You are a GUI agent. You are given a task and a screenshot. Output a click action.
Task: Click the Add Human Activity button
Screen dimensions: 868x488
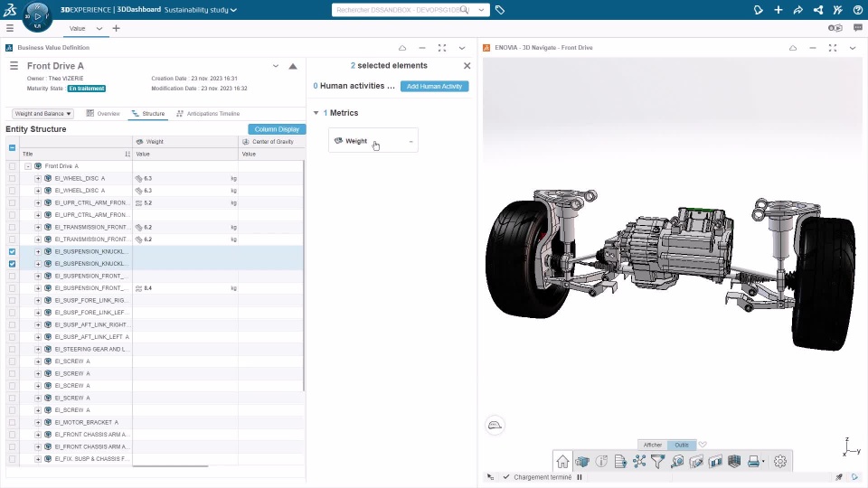coord(435,87)
